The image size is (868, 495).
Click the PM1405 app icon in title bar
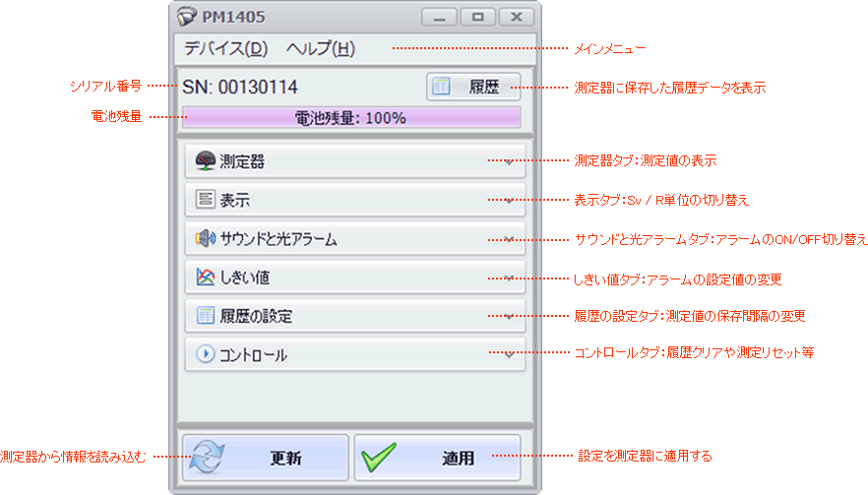[187, 16]
